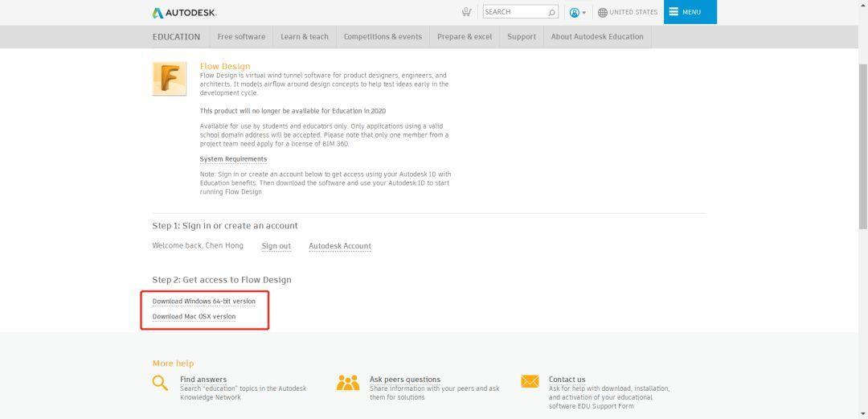Open the Autodesk Account link
868x419 pixels.
tap(340, 246)
